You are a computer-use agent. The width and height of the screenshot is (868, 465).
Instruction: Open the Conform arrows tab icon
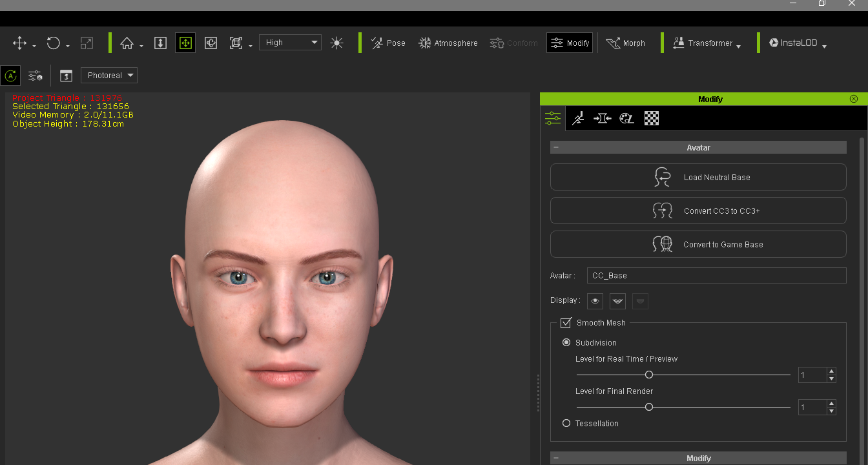(x=603, y=118)
